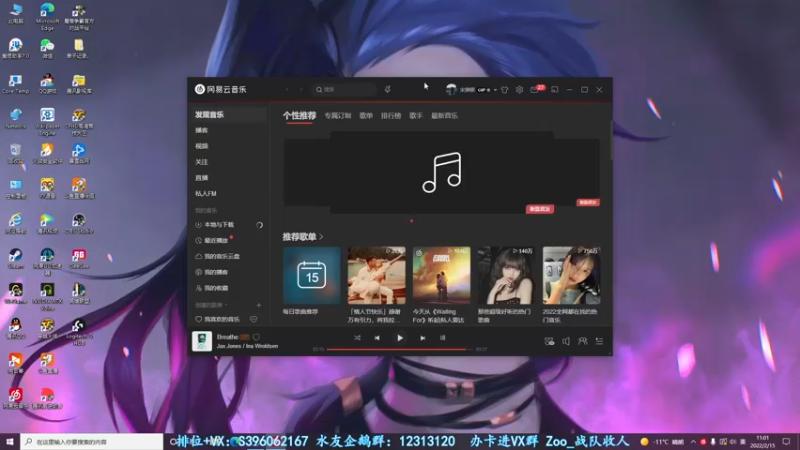Switch to the 个性推荐 tab
The image size is (800, 450).
pos(299,116)
